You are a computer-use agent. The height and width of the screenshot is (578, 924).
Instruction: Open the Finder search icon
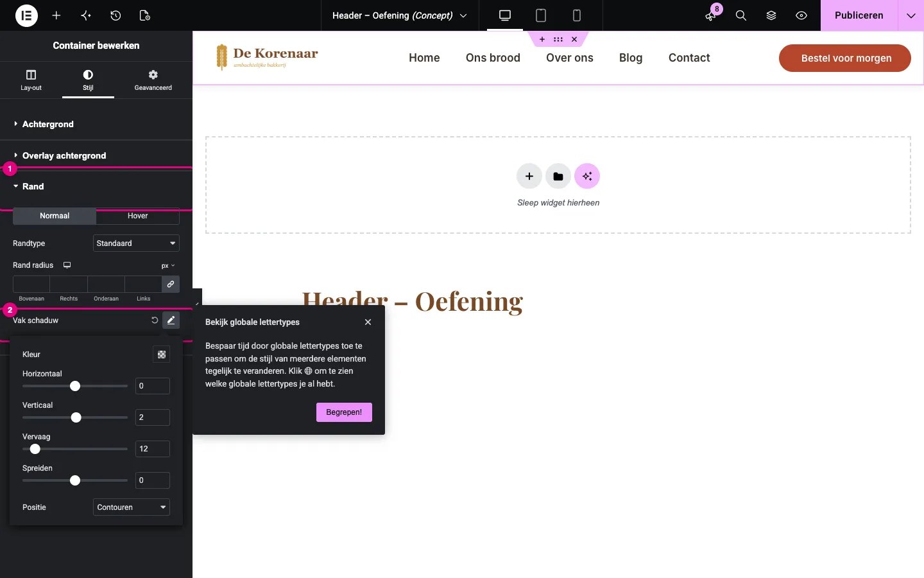[x=741, y=15]
